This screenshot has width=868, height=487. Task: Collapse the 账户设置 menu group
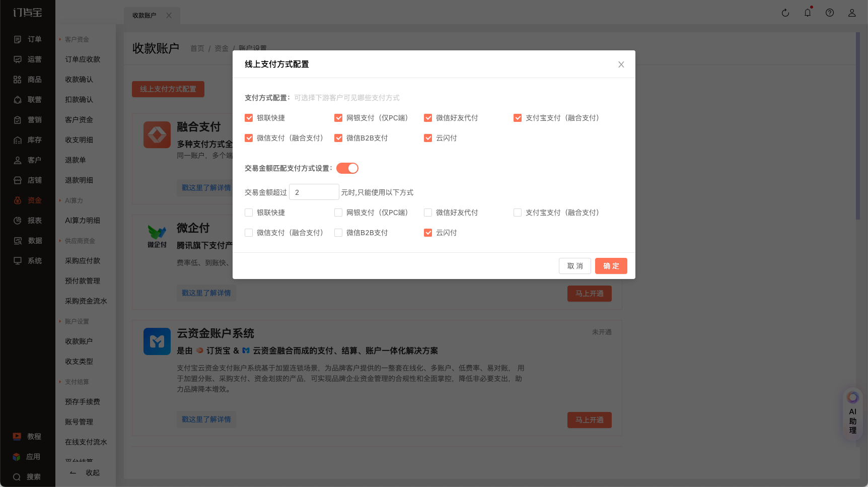(75, 321)
